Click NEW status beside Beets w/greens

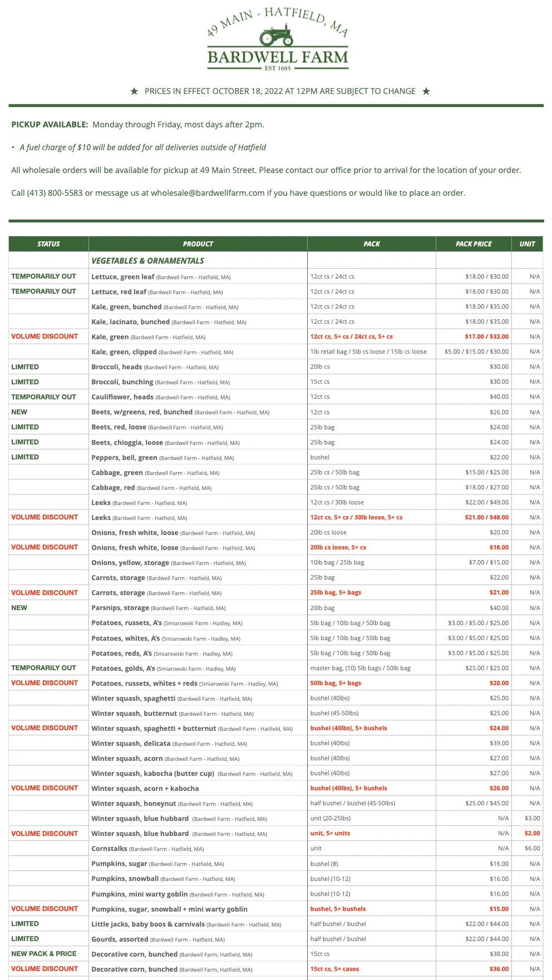[x=19, y=412]
